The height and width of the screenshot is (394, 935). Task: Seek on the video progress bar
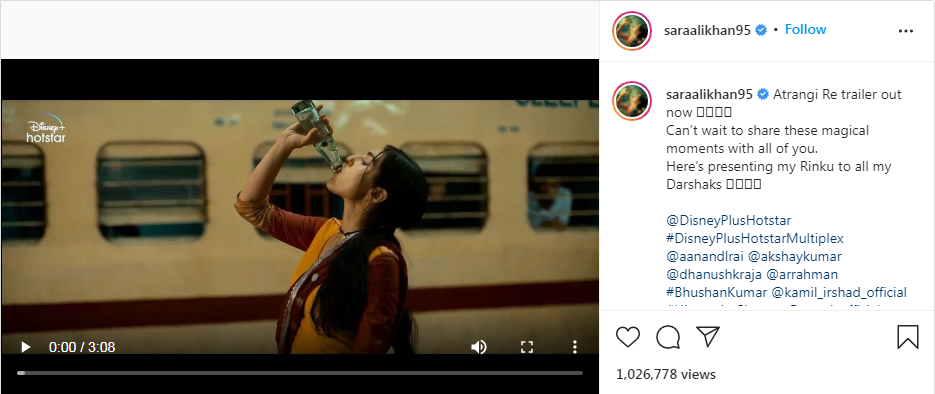pos(300,373)
